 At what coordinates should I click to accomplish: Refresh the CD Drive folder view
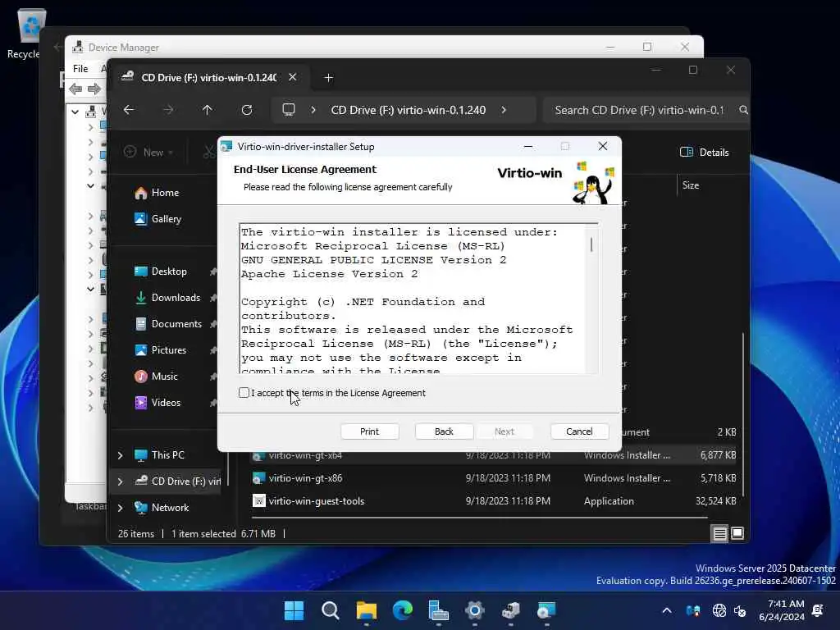(x=246, y=110)
